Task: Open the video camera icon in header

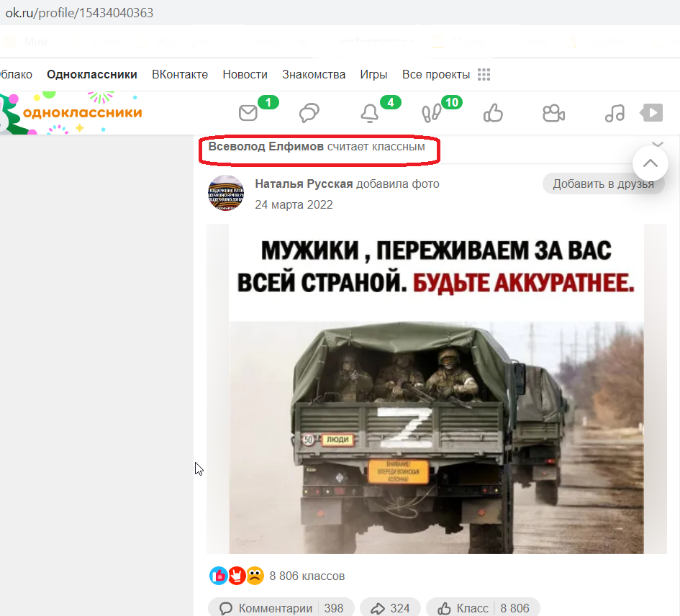Action: [554, 113]
